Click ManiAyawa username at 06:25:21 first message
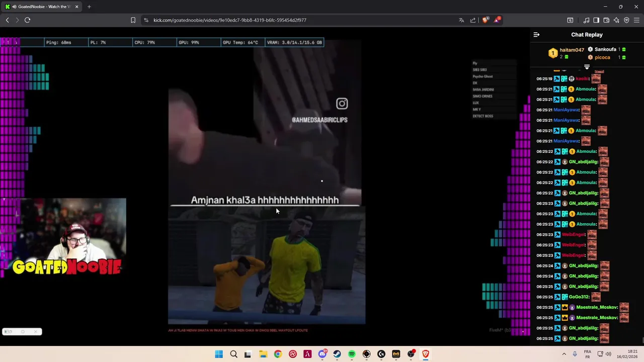 pyautogui.click(x=567, y=110)
